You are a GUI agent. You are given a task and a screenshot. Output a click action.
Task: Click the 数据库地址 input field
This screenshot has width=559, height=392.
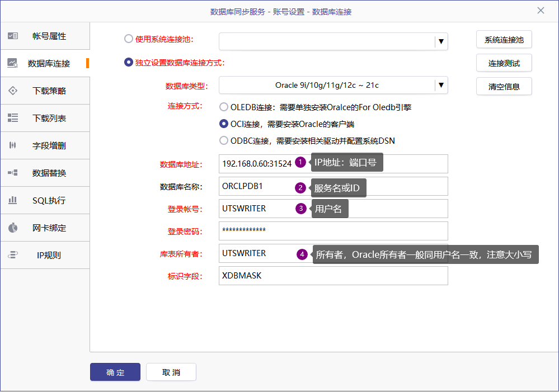[x=333, y=164]
